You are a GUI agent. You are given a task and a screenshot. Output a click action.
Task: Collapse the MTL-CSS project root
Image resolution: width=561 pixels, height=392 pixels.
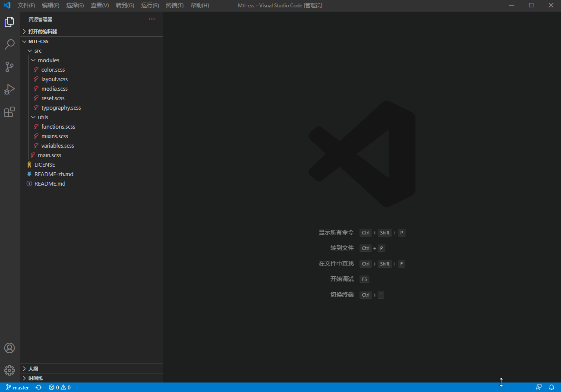[91, 41]
